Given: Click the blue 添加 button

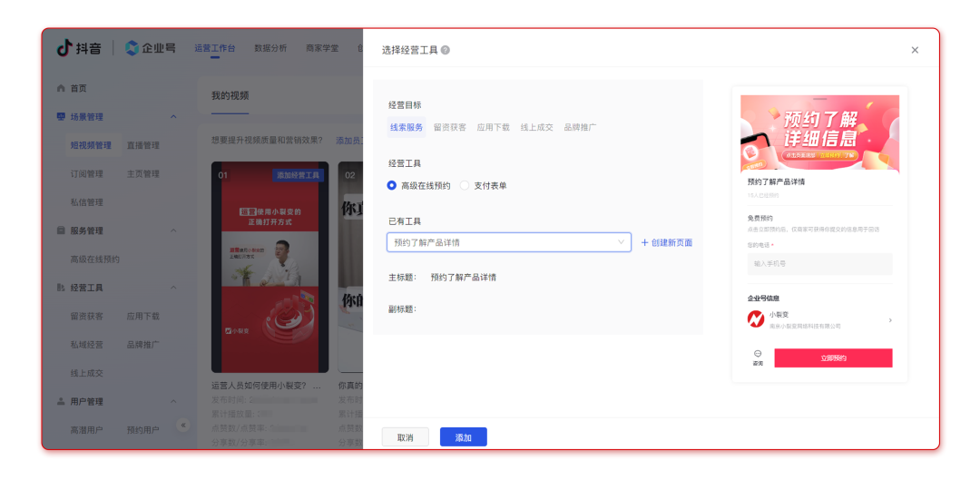Looking at the screenshot, I should (463, 437).
